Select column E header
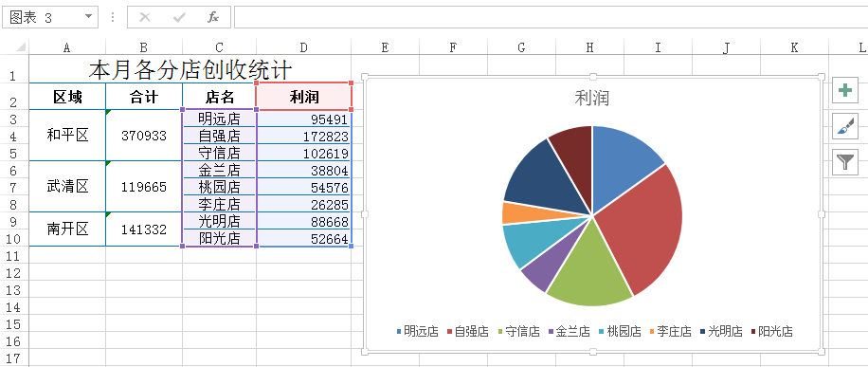The image size is (868, 367). [385, 47]
